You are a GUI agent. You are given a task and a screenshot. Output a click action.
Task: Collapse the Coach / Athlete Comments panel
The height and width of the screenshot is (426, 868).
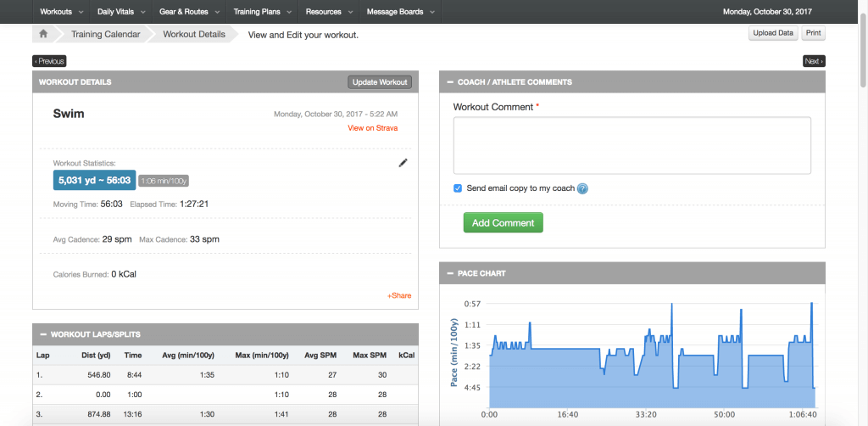pos(449,82)
